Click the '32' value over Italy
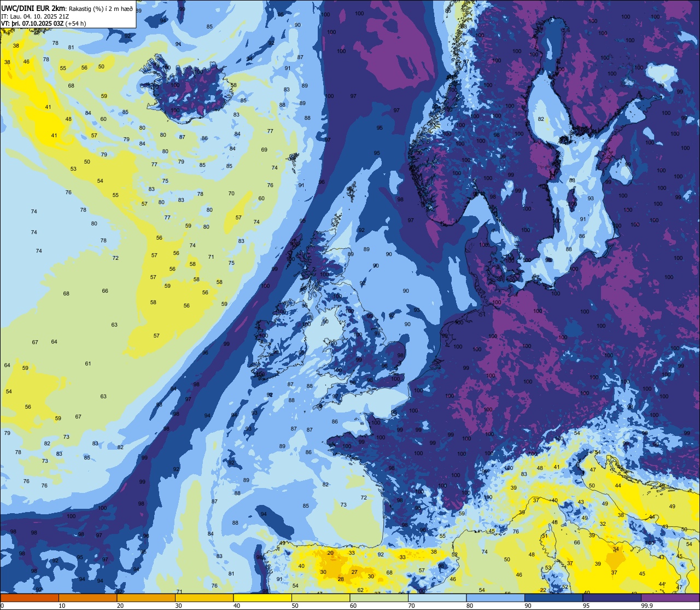Viewport: 700px width, 610px height. coord(603,524)
